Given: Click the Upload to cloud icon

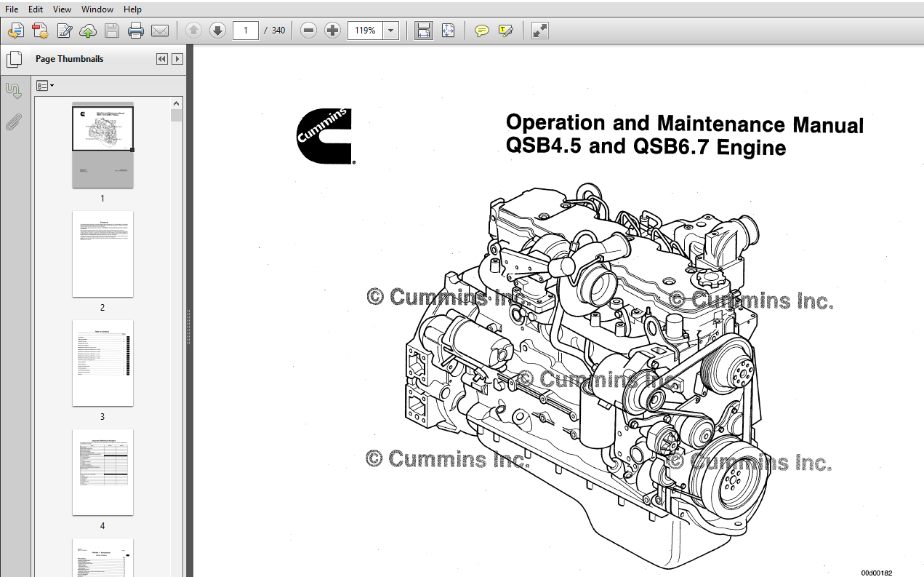Looking at the screenshot, I should 88,31.
